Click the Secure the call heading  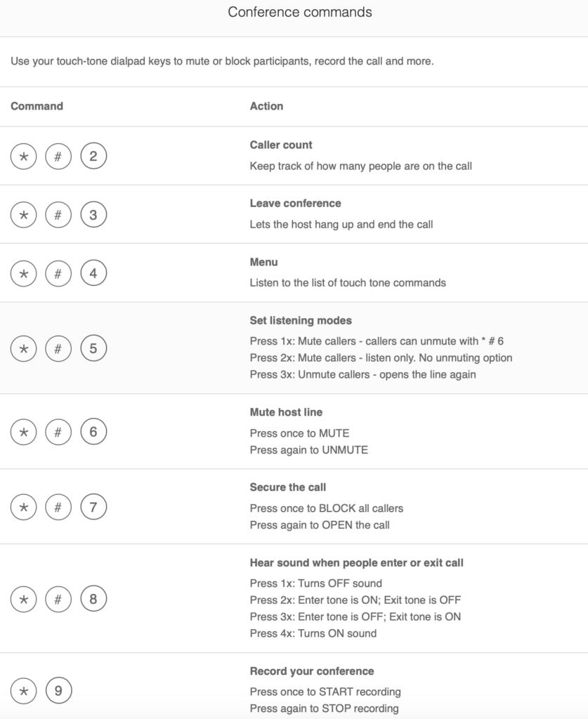(x=288, y=487)
